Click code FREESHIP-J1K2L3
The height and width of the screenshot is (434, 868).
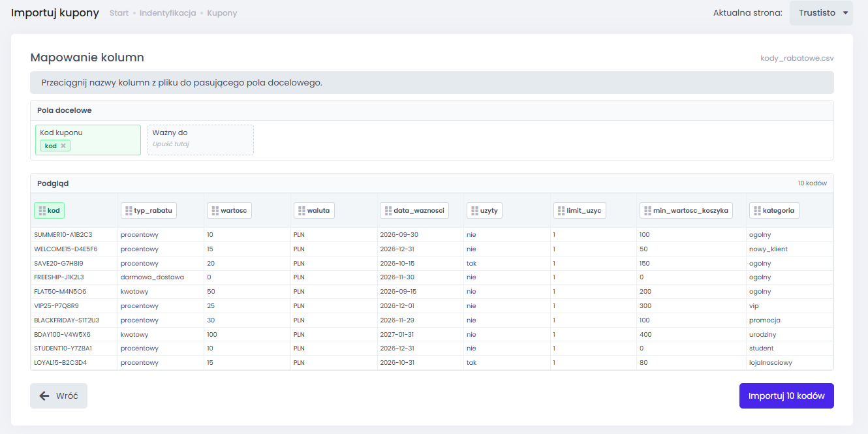click(60, 277)
